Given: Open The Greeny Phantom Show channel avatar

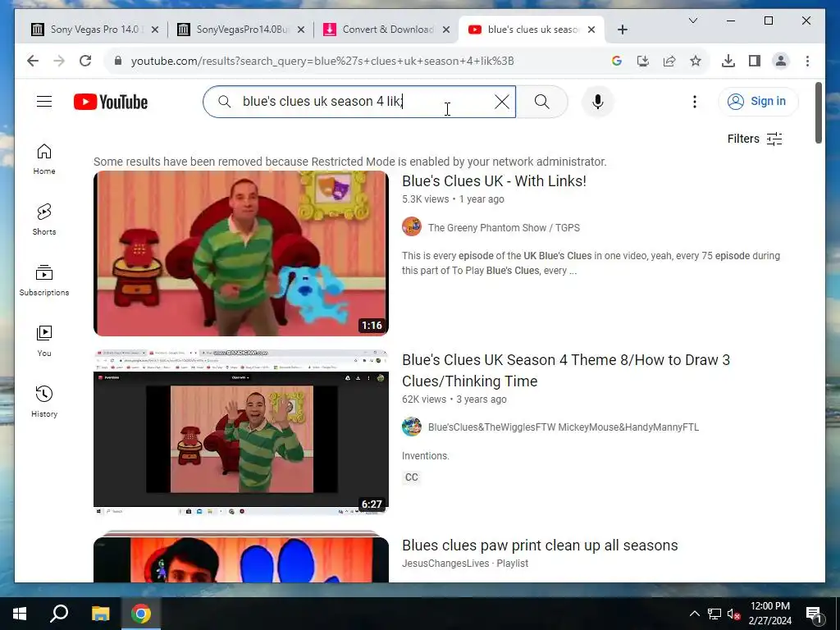Looking at the screenshot, I should 412,226.
